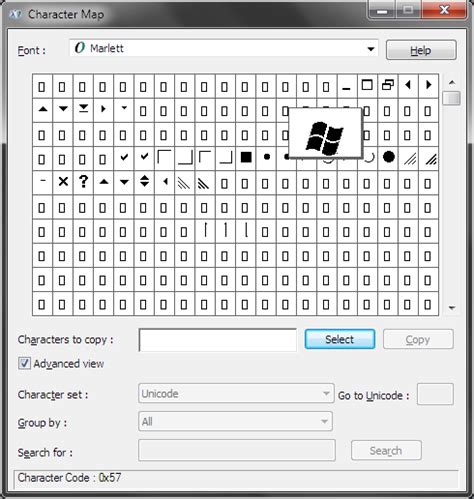Click the Help button
The height and width of the screenshot is (499, 474).
click(x=421, y=50)
